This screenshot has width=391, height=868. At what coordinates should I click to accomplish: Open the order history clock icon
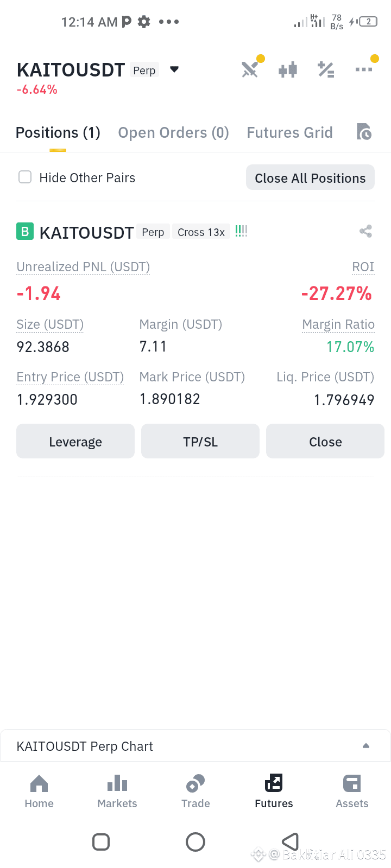364,132
